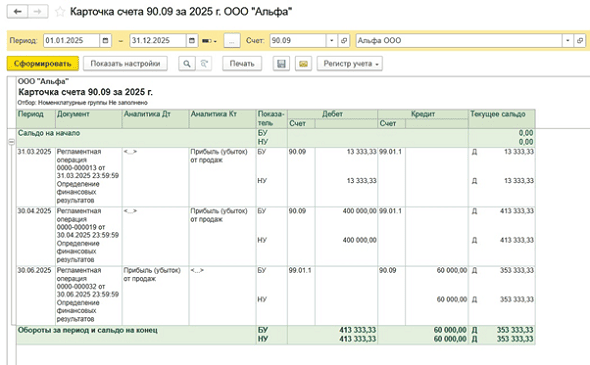590x365 pixels.
Task: Open calendar for end date 31.12.2025
Action: (x=192, y=41)
